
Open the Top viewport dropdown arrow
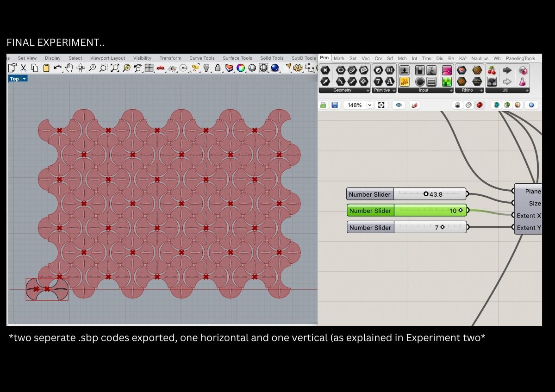coord(25,79)
